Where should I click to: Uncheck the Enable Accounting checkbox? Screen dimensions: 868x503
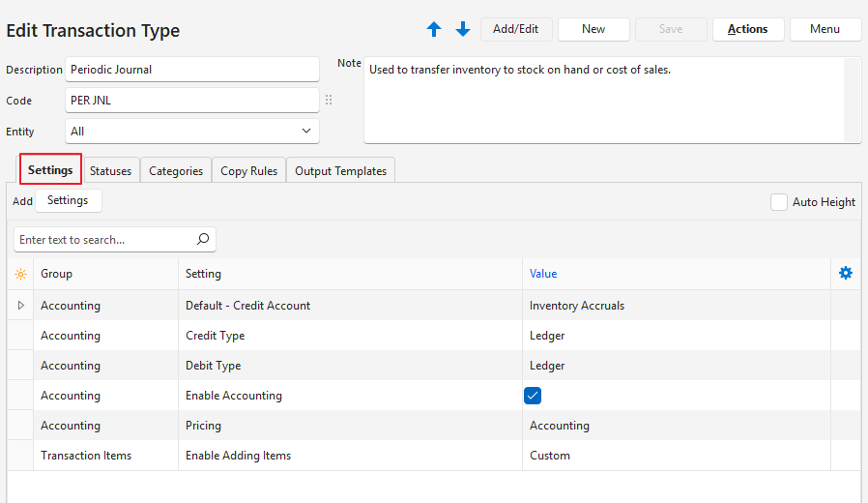[533, 395]
